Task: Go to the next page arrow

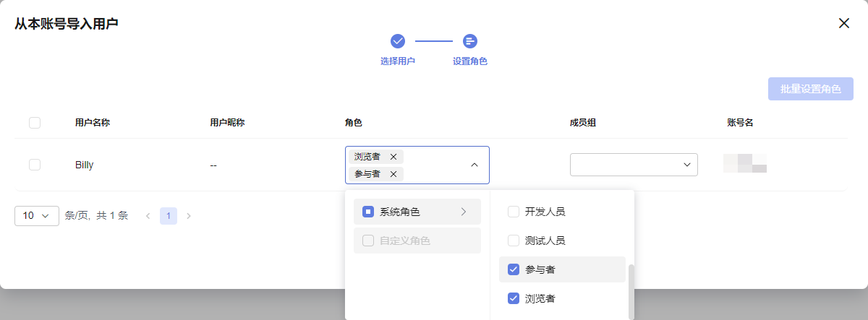Action: point(189,216)
